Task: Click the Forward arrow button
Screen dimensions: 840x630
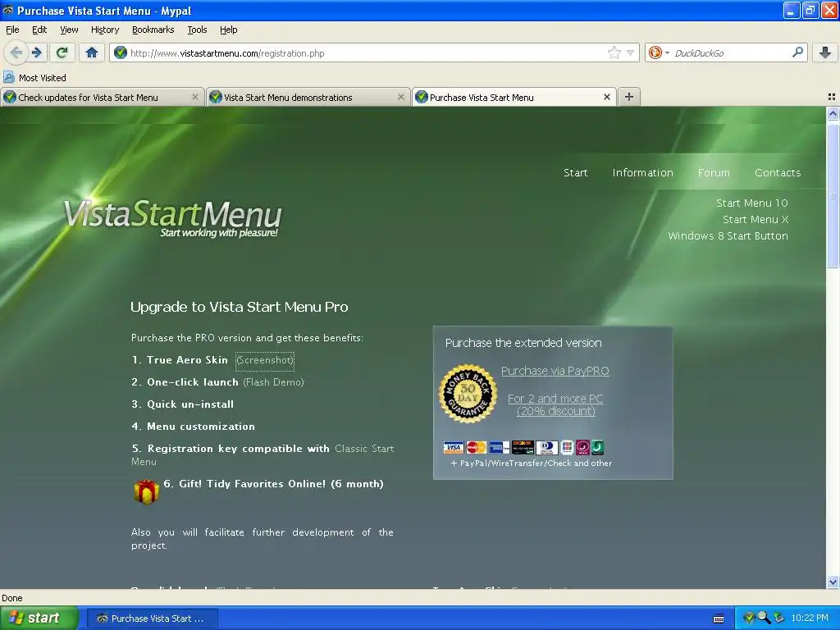Action: click(x=37, y=52)
